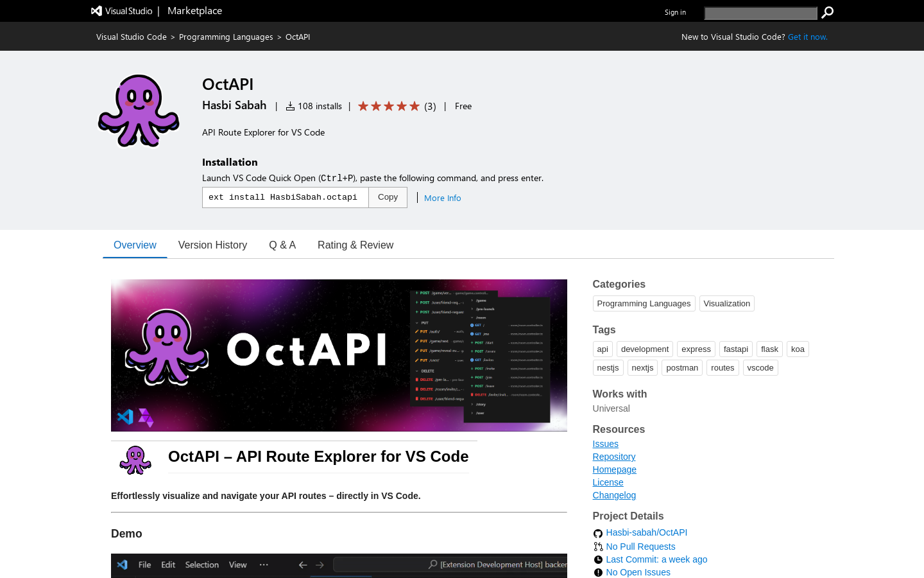Click the vscode tag
This screenshot has height=578, width=924.
pos(760,367)
